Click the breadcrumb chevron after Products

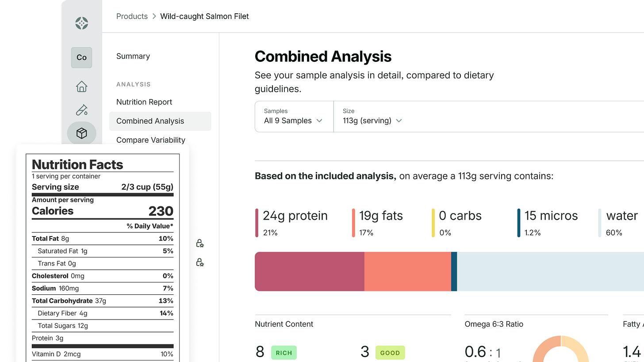154,16
